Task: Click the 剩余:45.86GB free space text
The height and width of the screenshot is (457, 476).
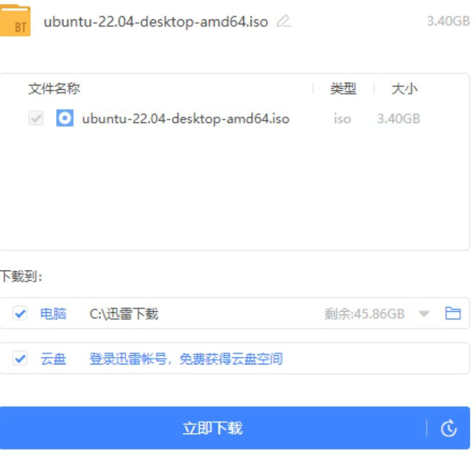Action: pos(364,313)
